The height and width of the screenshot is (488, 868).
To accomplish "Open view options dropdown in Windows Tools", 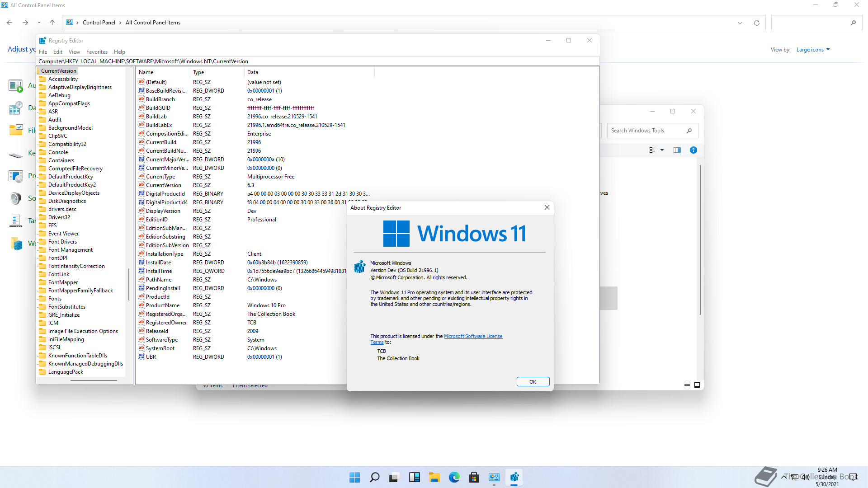I will point(662,150).
